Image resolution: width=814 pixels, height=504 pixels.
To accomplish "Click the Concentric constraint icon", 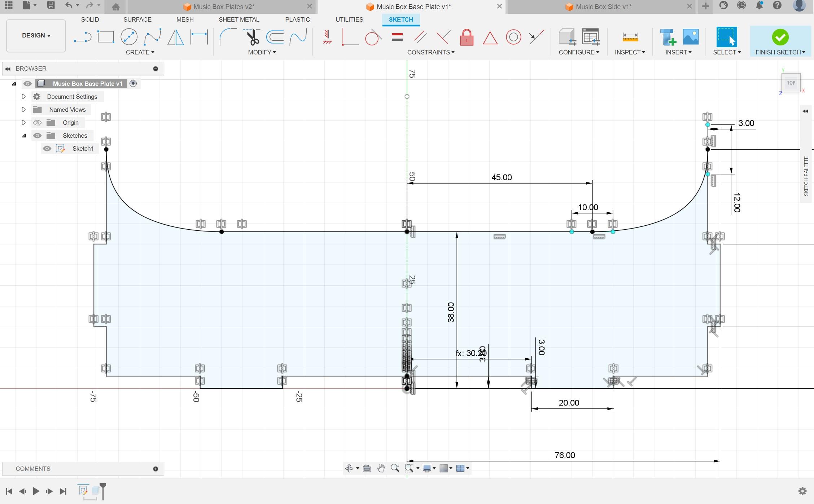I will [513, 37].
